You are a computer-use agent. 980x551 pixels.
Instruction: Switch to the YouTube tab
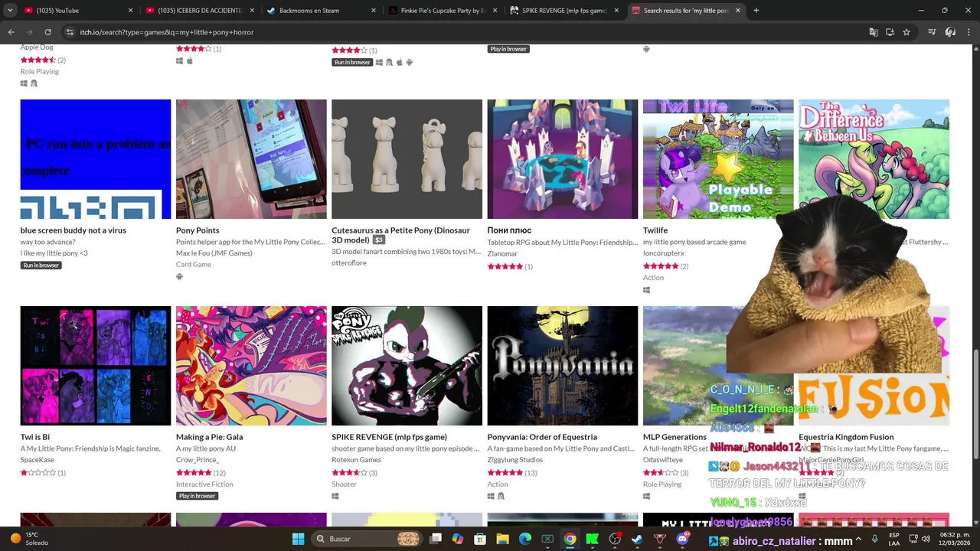point(79,11)
